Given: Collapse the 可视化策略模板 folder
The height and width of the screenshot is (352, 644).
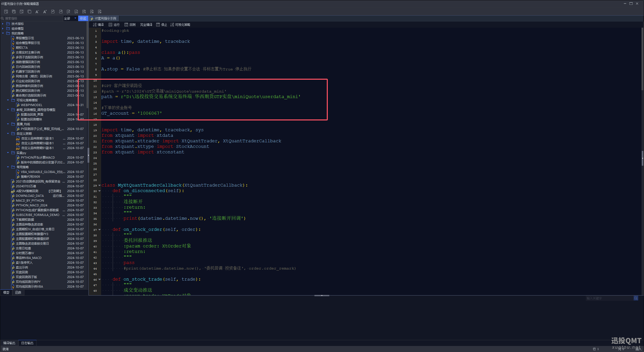Looking at the screenshot, I should click(8, 100).
